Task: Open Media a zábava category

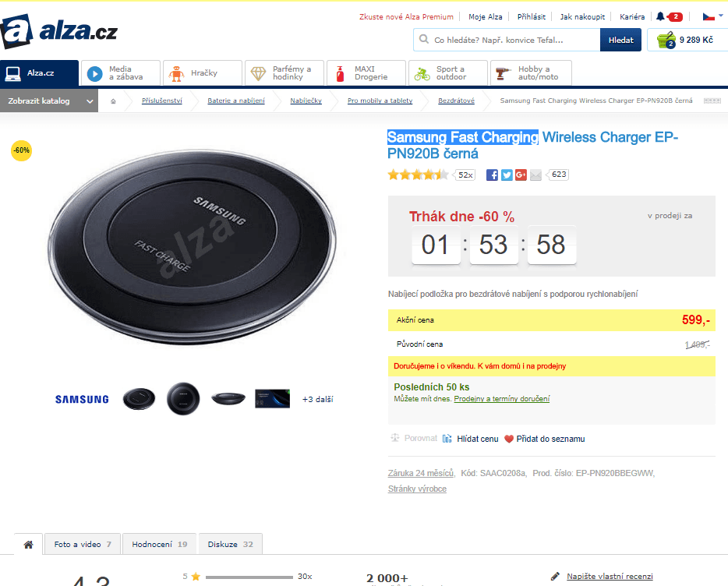Action: coord(121,73)
